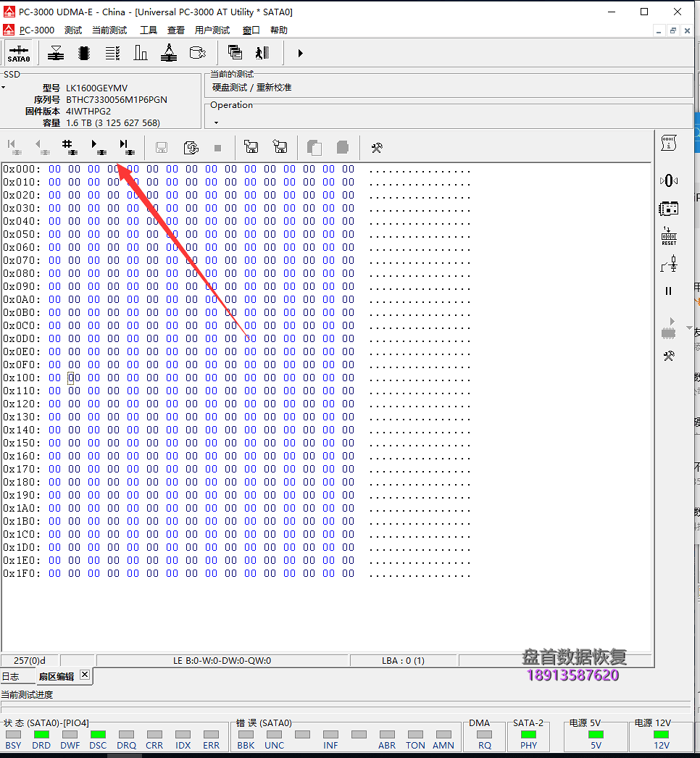
Task: Expand the SSD info panel arrow
Action: (4, 88)
